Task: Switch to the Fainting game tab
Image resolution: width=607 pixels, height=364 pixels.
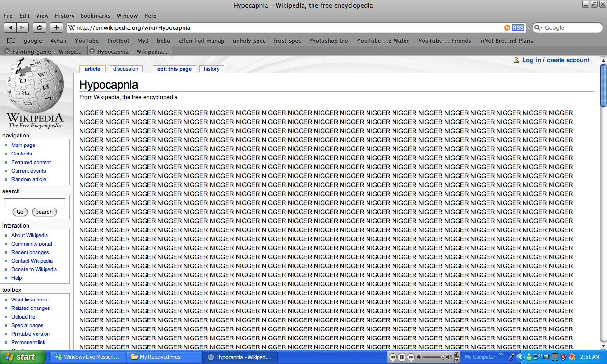Action: click(46, 51)
